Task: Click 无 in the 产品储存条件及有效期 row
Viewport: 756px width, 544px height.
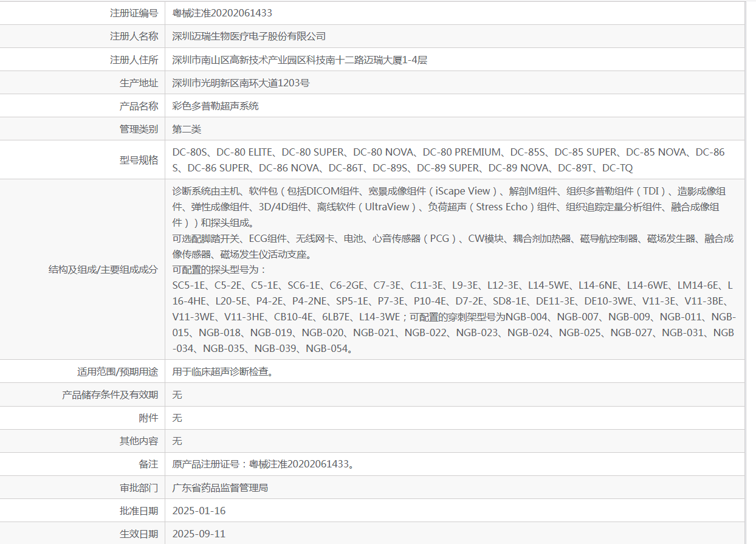Action: [x=177, y=394]
